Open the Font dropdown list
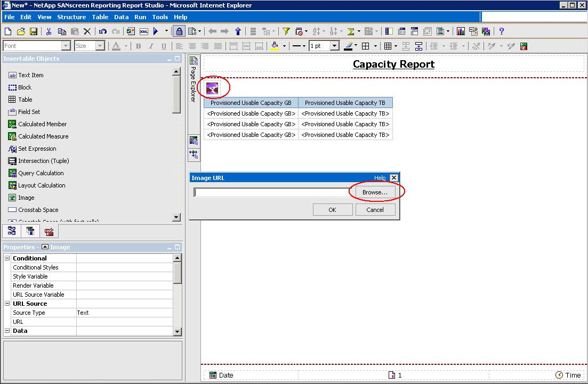 coord(66,46)
